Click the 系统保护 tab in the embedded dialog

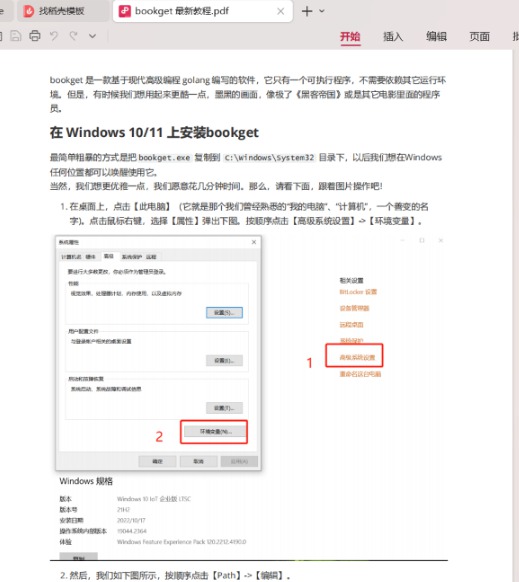point(131,257)
